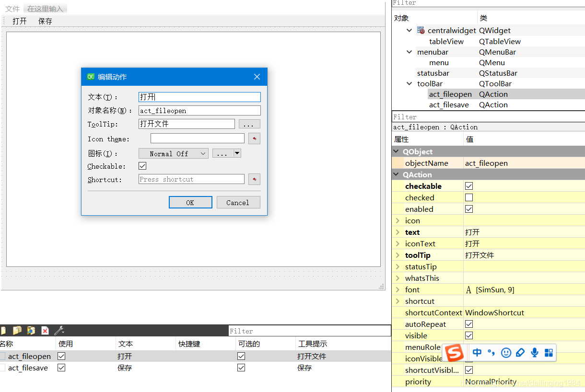Screen dimensions: 585x392
Task: Confirm the Edit Action dialog with OK
Action: (190, 202)
